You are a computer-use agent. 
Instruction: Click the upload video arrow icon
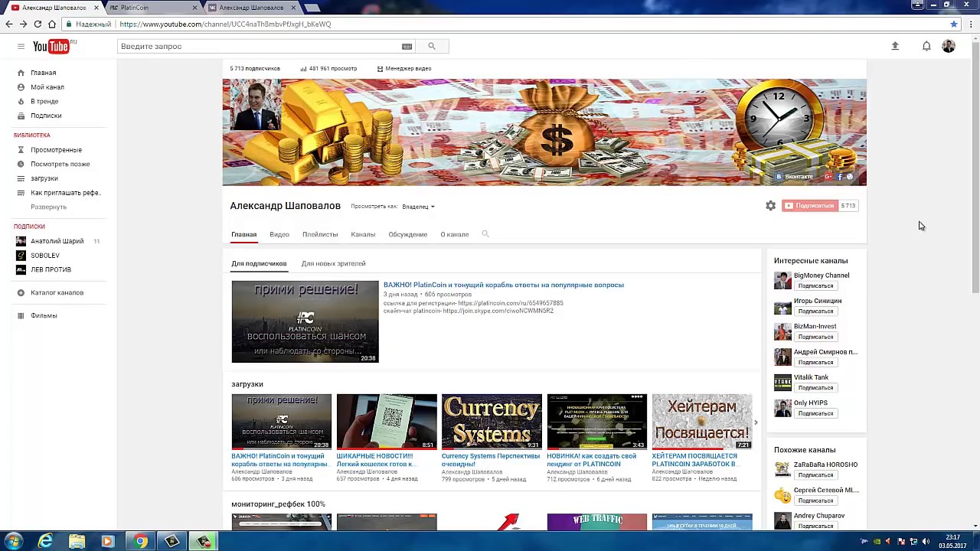tap(895, 47)
